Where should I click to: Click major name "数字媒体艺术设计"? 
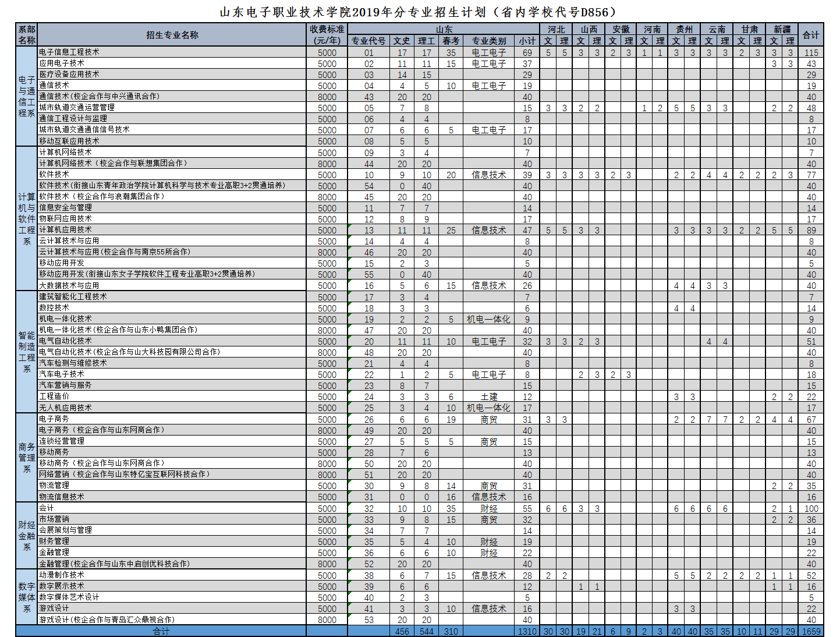pos(69,597)
